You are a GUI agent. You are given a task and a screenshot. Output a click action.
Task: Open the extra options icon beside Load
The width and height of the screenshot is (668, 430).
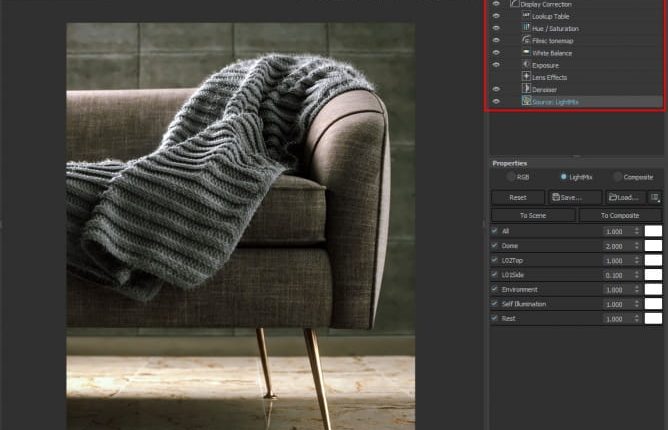[x=655, y=198]
